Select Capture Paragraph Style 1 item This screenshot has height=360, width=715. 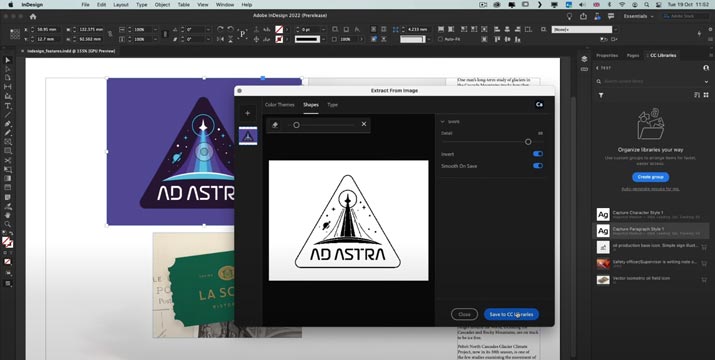click(x=652, y=230)
